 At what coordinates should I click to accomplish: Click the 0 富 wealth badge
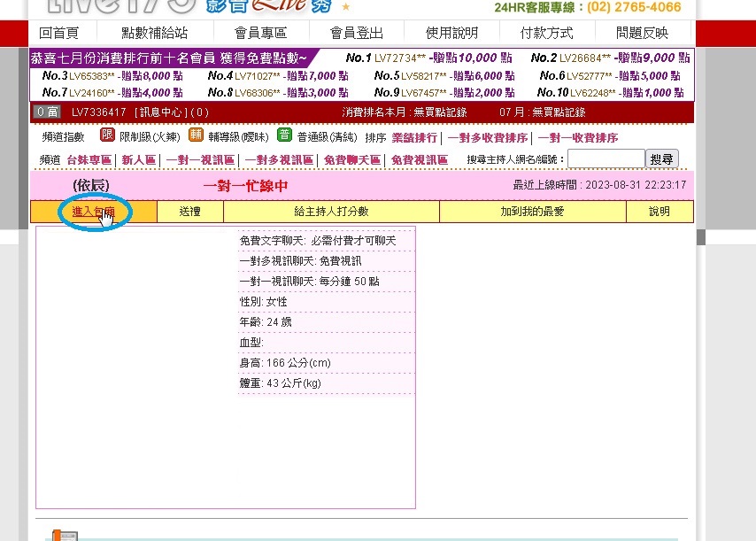click(x=47, y=112)
